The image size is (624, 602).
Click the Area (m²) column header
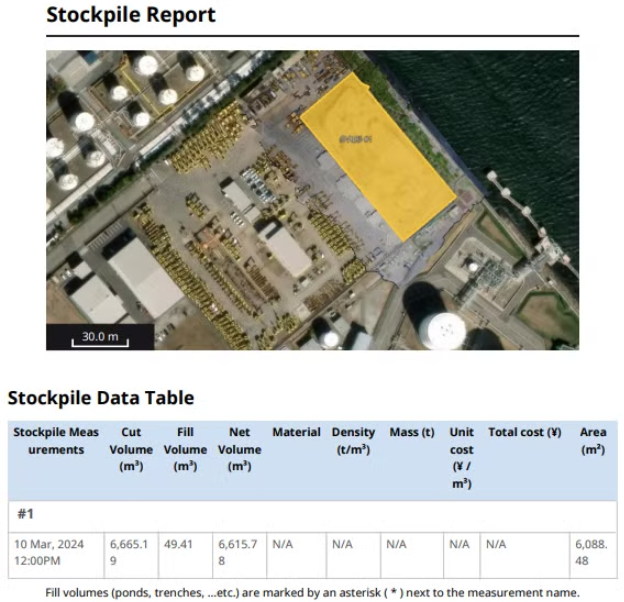coord(593,440)
